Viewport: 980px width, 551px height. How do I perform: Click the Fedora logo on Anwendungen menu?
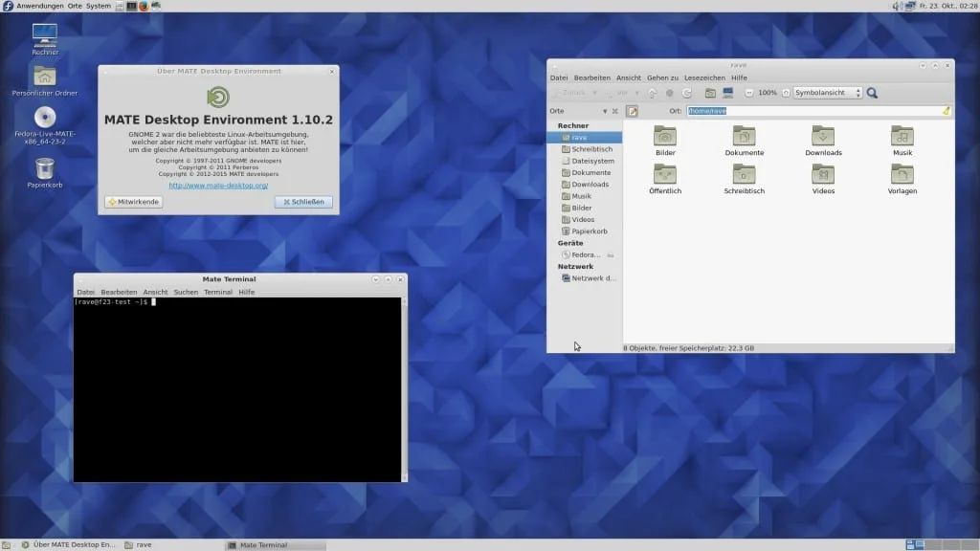8,6
